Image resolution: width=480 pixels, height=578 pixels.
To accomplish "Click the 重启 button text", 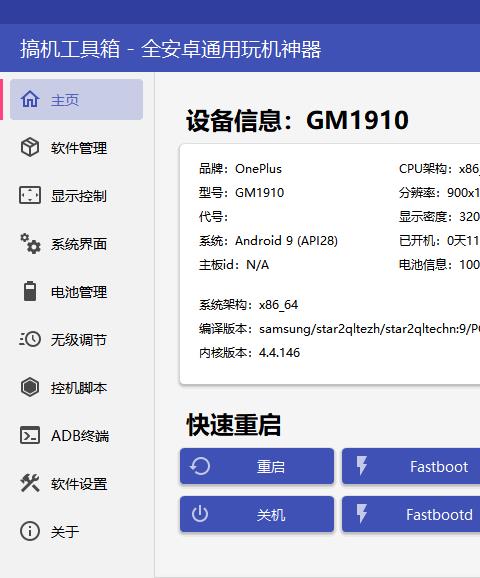I will [271, 467].
